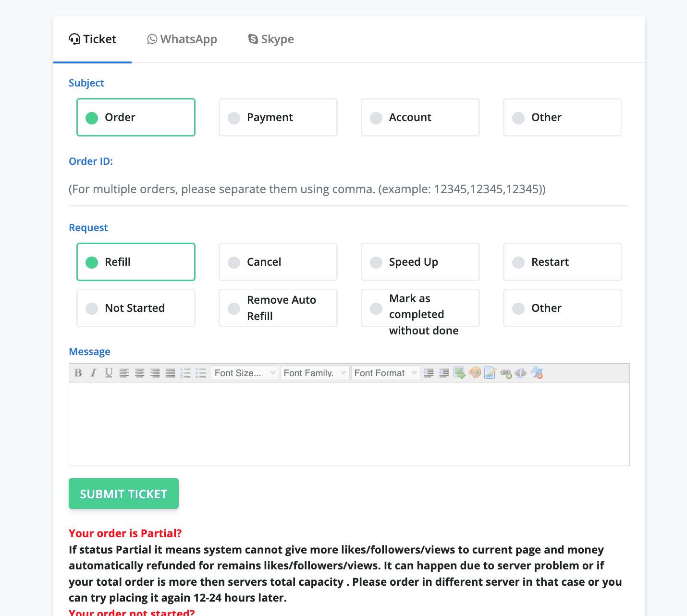Align message text right

coord(155,373)
